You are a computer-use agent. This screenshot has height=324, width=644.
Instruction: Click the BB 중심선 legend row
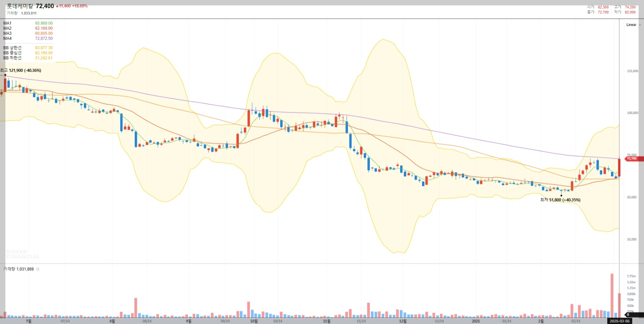pyautogui.click(x=28, y=53)
